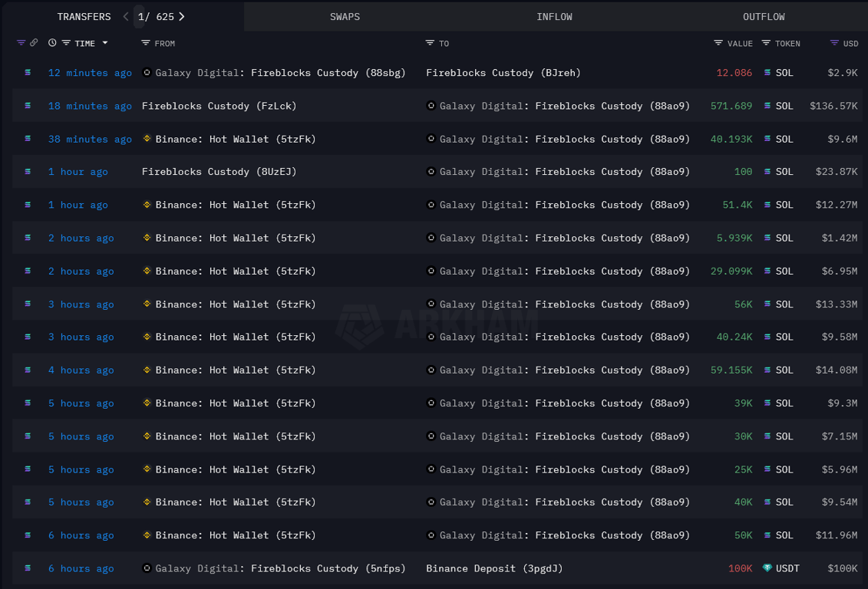The height and width of the screenshot is (589, 868).
Task: Open Binance Deposit (3pgdJ) address link
Action: [494, 568]
